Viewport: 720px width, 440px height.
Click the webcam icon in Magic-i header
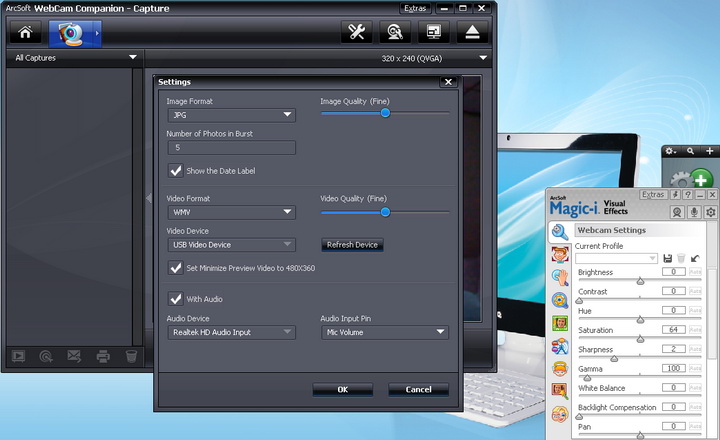[x=676, y=212]
